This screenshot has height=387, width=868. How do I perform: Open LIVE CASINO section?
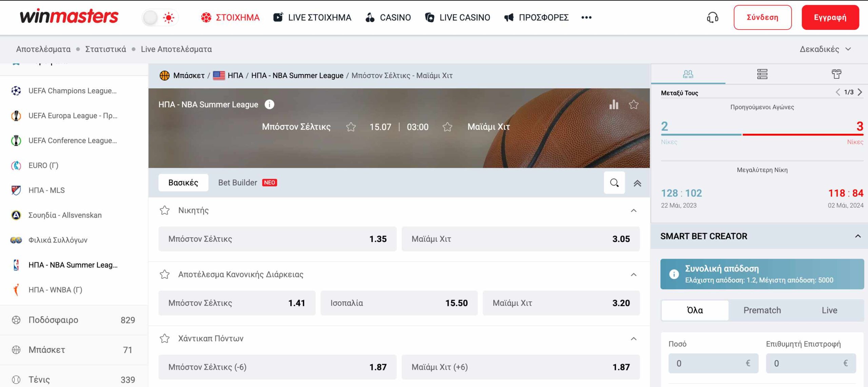tap(457, 17)
